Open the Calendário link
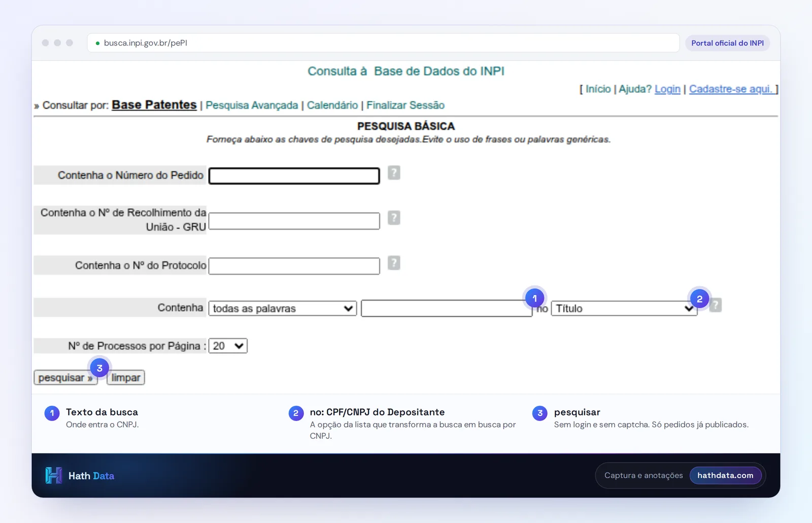 pos(332,105)
